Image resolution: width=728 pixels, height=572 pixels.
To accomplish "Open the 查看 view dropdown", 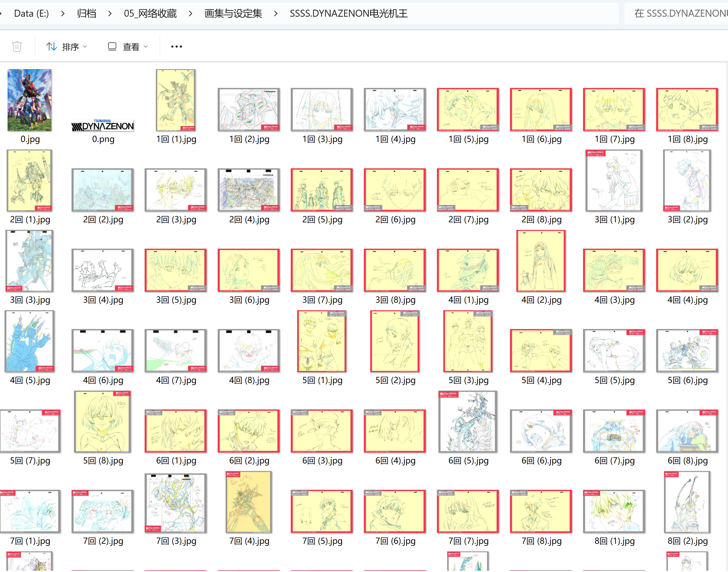I will [128, 46].
